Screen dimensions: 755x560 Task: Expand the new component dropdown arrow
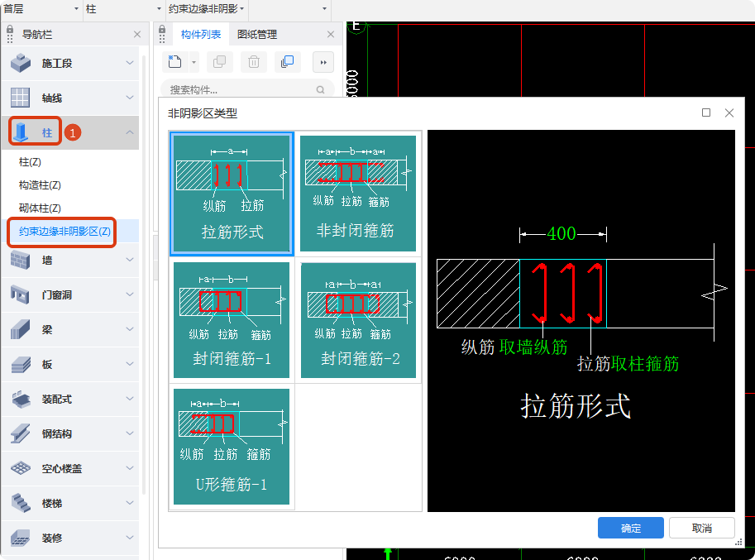tap(193, 61)
